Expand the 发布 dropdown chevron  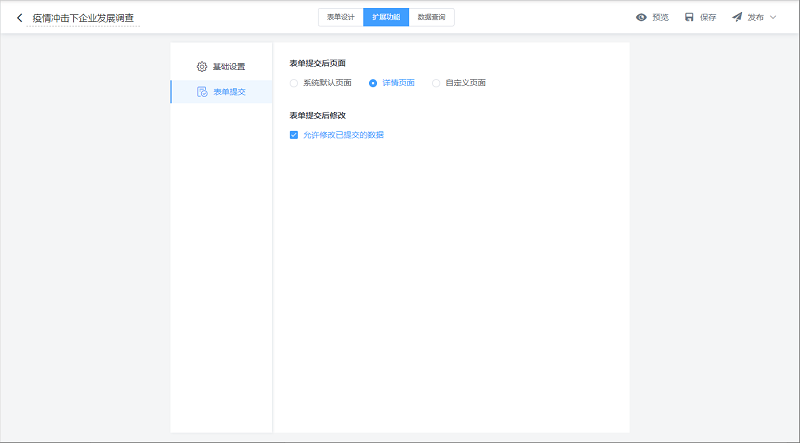[x=773, y=17]
